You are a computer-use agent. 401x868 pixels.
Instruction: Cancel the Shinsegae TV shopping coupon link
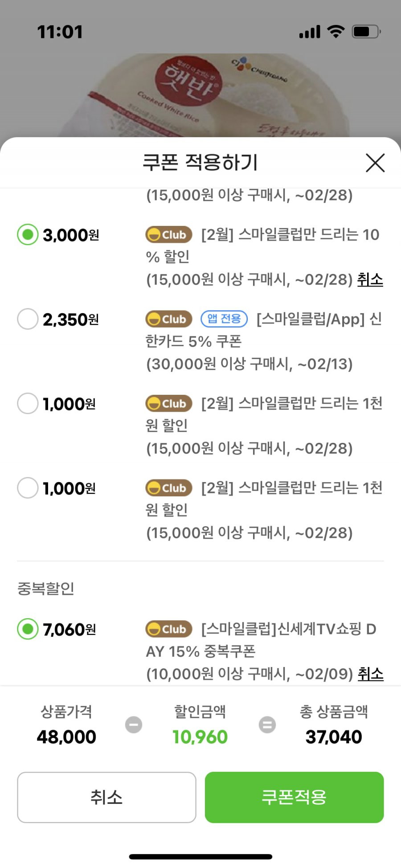pos(371,674)
